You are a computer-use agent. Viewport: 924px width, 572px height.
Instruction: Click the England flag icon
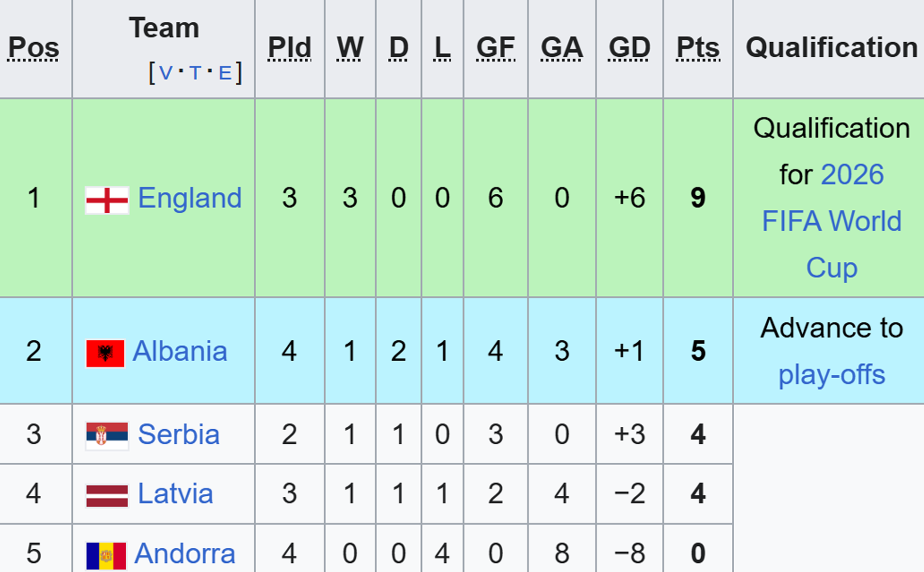[x=107, y=200]
